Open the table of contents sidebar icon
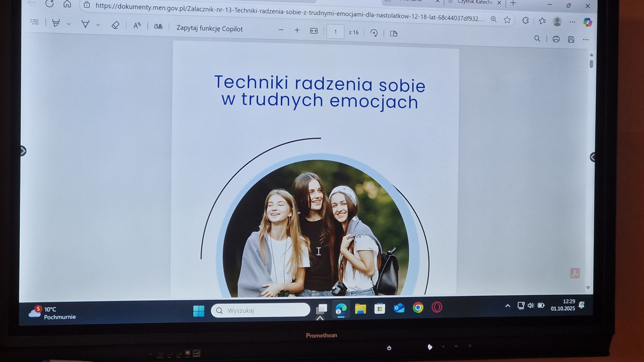Viewport: 644px width, 362px height. pos(35,22)
